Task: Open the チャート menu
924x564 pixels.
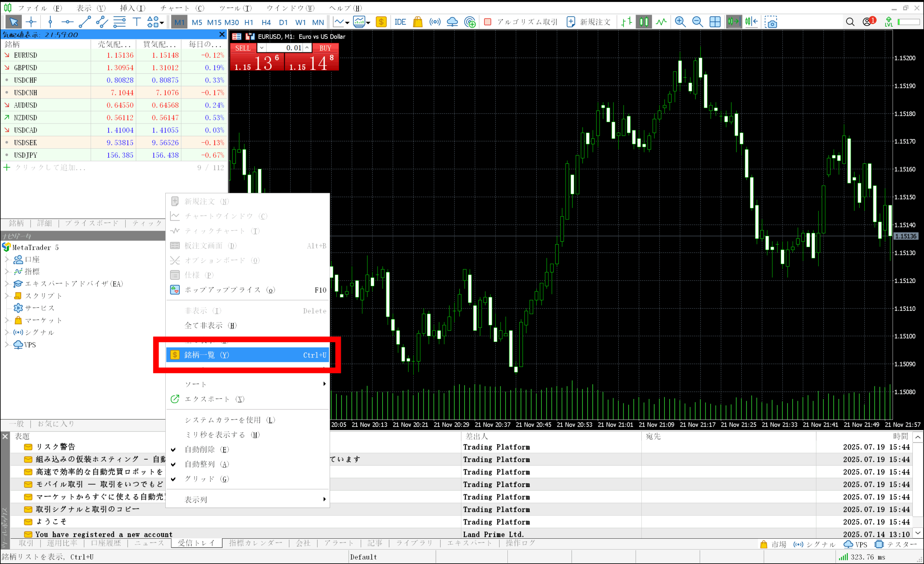Action: pos(182,8)
